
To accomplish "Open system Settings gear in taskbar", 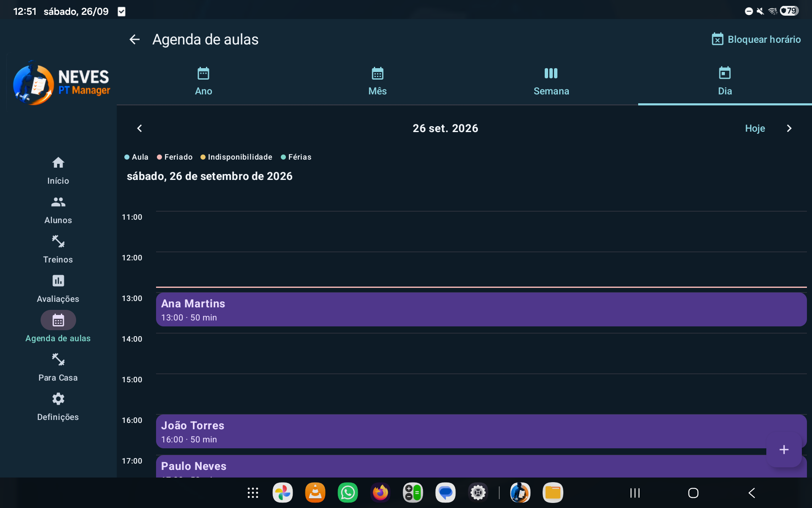I will pyautogui.click(x=478, y=493).
